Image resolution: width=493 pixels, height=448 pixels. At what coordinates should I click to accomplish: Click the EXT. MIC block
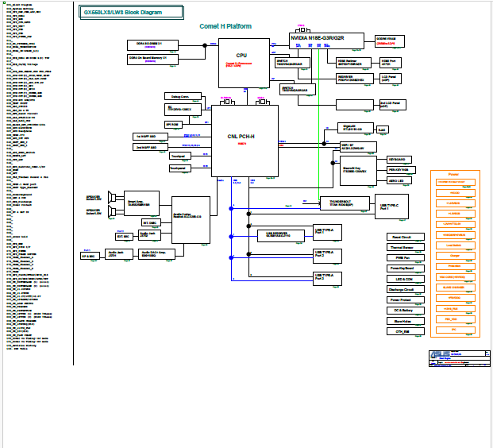(x=124, y=236)
